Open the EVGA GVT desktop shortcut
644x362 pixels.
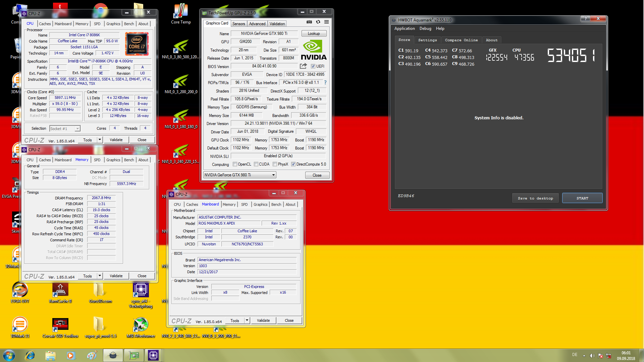20,292
